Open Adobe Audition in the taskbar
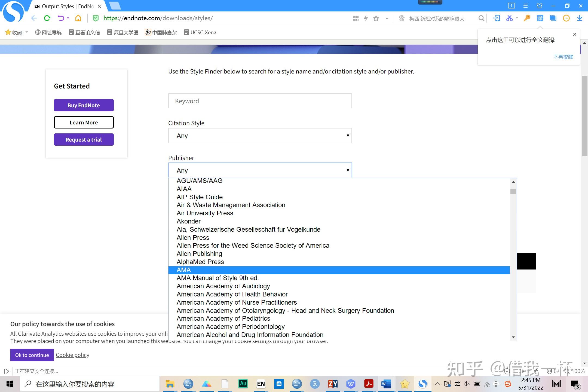This screenshot has height=392, width=588. click(243, 384)
